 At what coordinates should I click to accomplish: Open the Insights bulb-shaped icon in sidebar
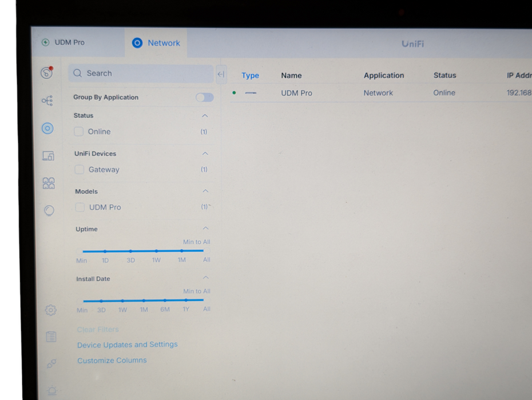click(49, 210)
